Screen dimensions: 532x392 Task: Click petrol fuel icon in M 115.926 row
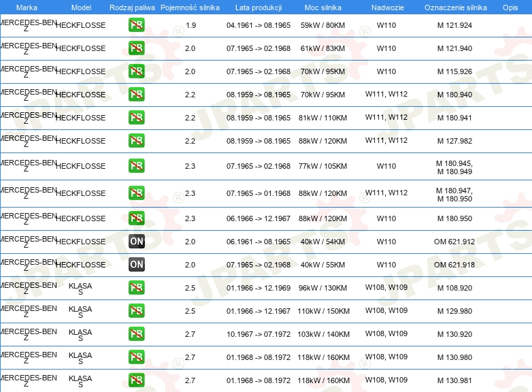coord(136,71)
